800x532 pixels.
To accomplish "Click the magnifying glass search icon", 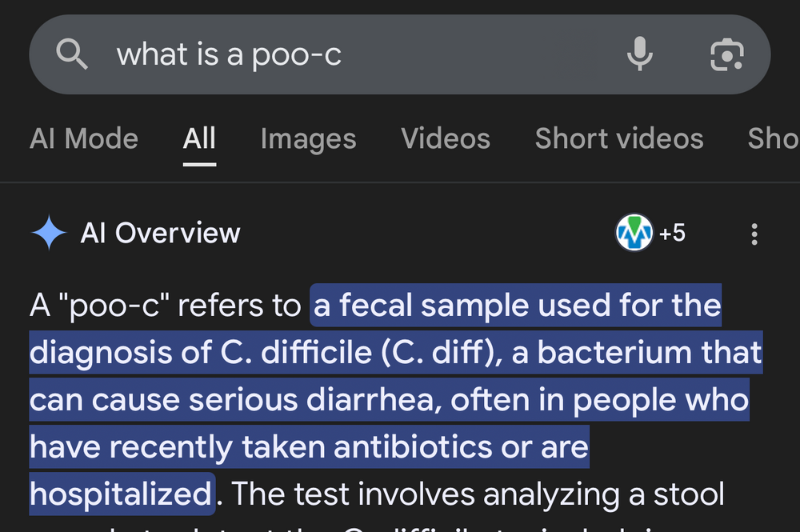I will pos(72,54).
